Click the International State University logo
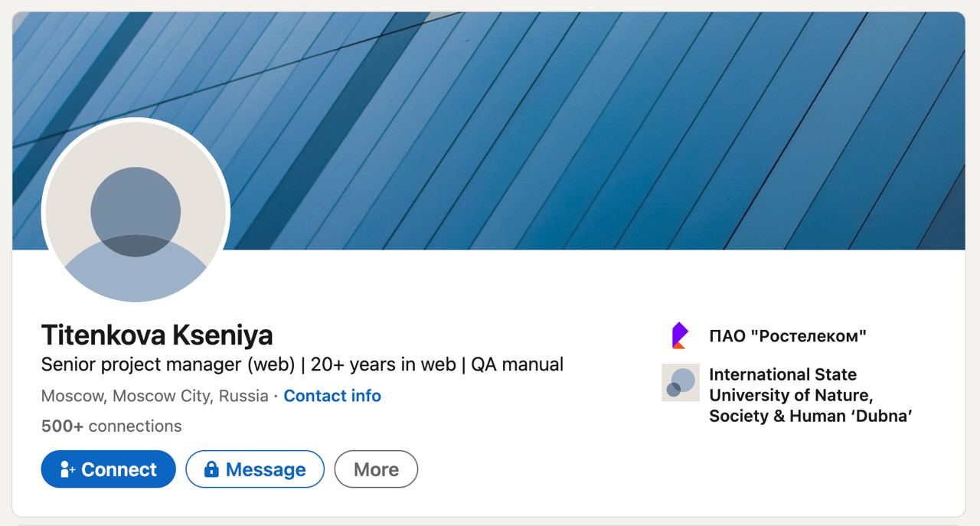Viewport: 980px width, 526px height. [x=680, y=382]
